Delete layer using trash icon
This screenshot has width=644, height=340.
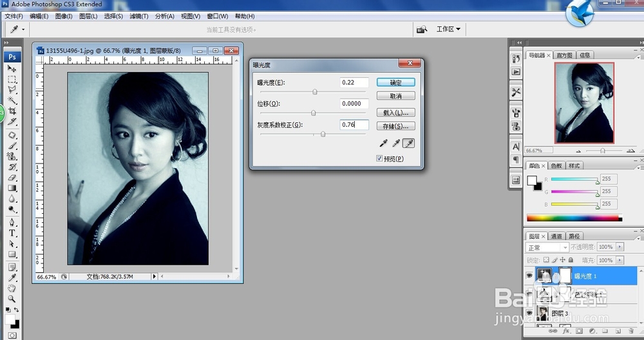point(631,331)
